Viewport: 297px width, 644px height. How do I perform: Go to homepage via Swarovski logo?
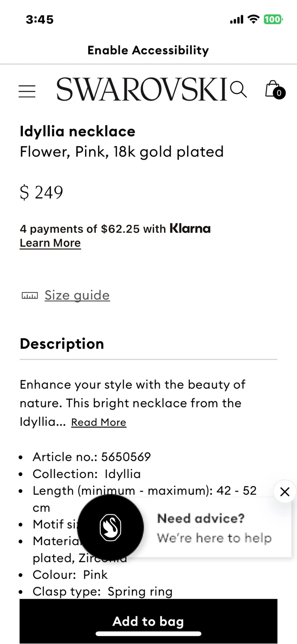point(142,89)
